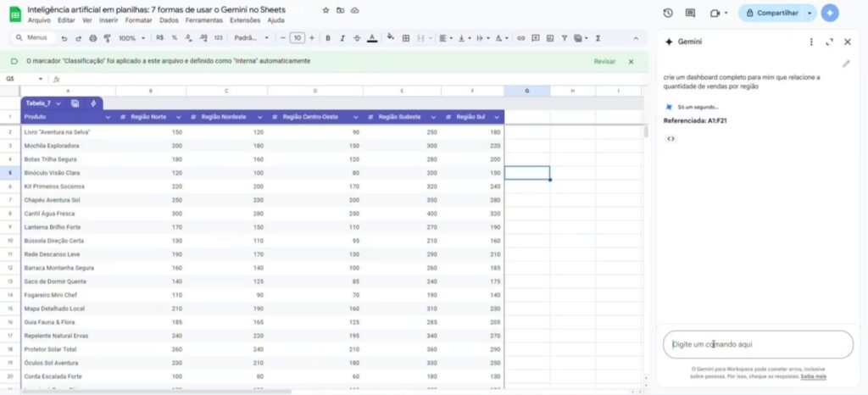Collapse the toolbar with chevron
Viewport: 868px width, 395px height.
pos(636,38)
